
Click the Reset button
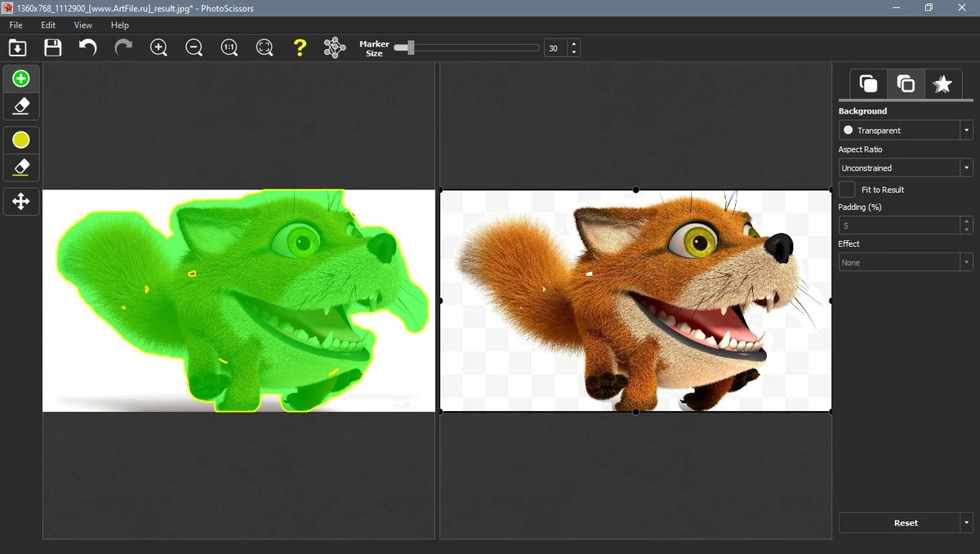coord(899,523)
